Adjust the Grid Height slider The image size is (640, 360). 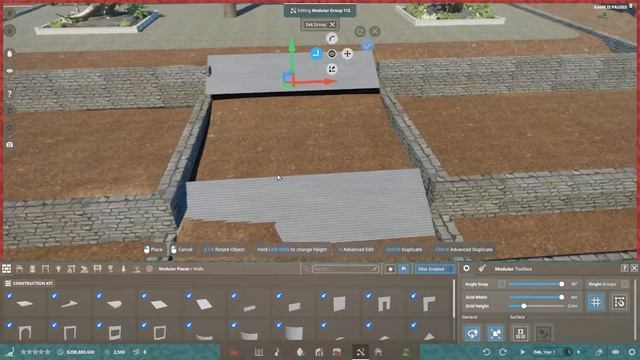coord(536,306)
